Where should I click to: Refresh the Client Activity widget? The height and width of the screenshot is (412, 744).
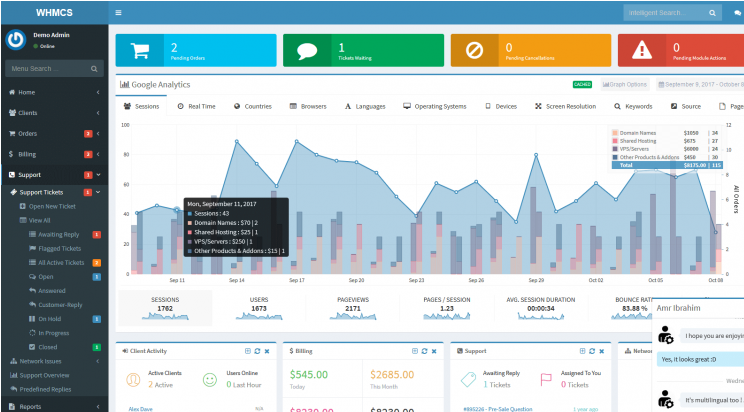click(257, 351)
